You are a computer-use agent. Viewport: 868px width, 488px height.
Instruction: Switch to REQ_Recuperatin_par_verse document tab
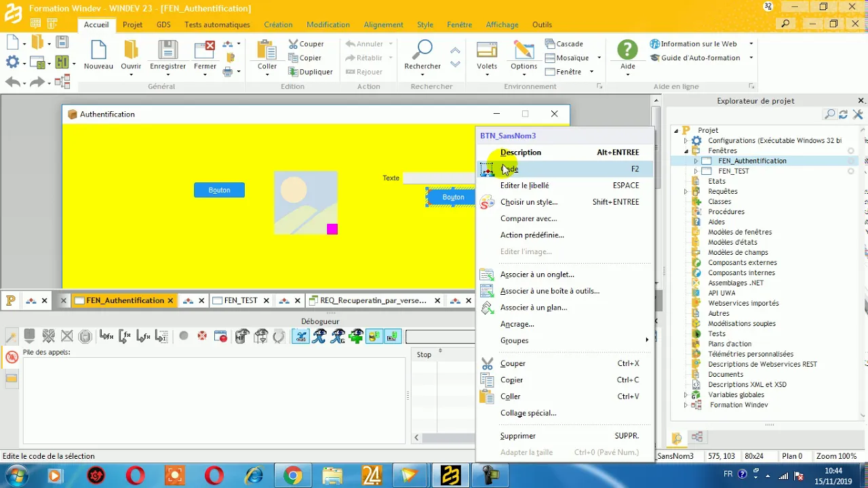[373, 300]
